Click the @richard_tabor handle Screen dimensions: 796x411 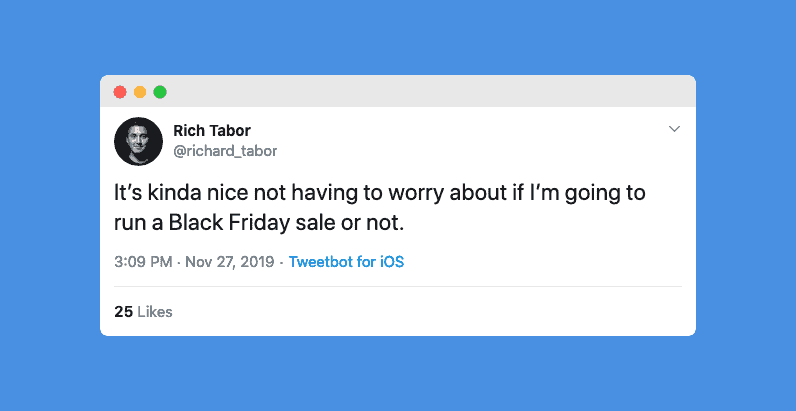pos(225,151)
